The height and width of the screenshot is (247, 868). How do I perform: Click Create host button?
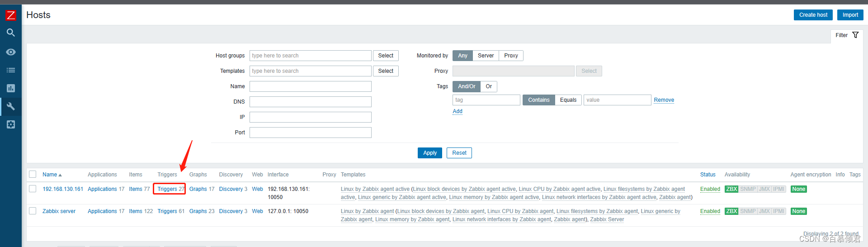(x=813, y=15)
